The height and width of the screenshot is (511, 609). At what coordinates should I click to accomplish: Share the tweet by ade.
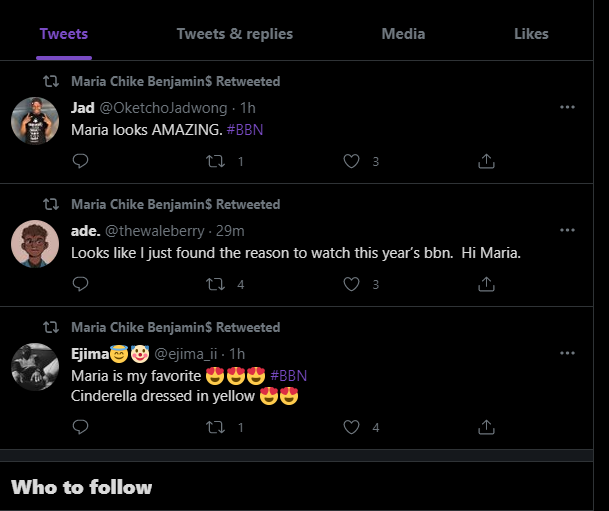[x=486, y=284]
